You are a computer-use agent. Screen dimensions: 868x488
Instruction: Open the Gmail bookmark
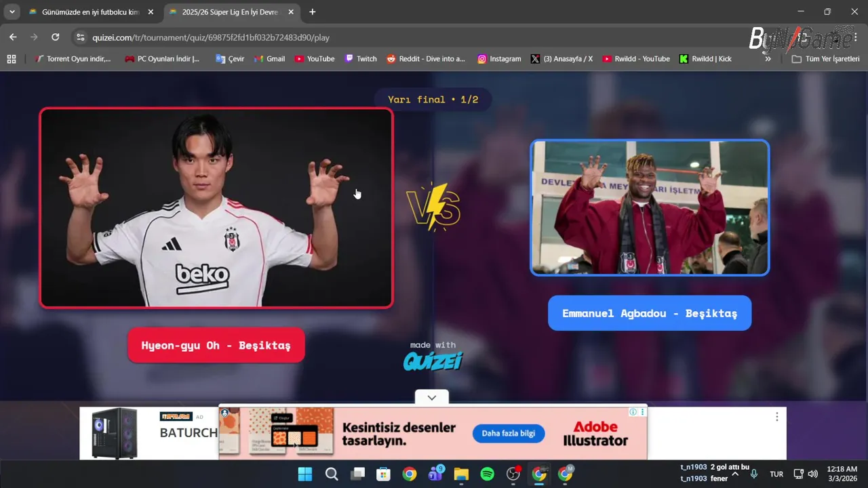click(269, 59)
